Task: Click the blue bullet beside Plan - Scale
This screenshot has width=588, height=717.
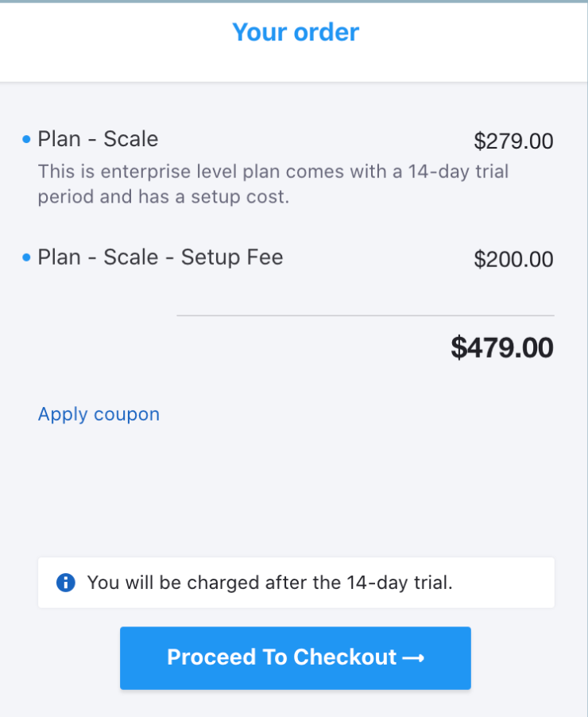Action: [26, 140]
